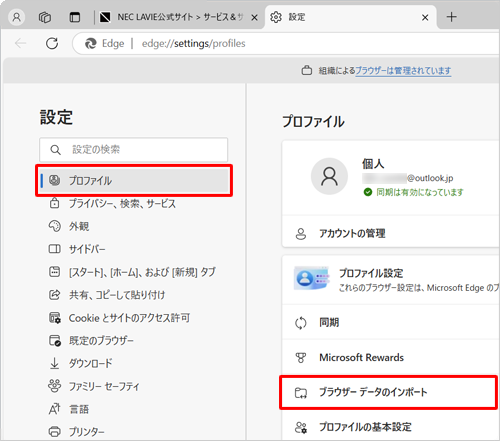500x441 pixels.
Task: Open 外観 settings section
Action: click(79, 226)
